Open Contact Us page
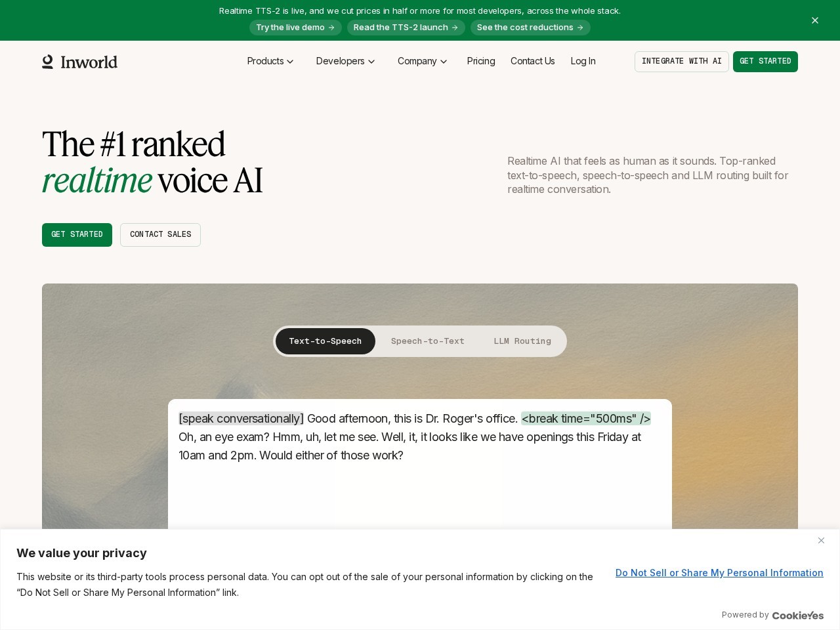Screen dimensions: 840x630 (x=532, y=61)
